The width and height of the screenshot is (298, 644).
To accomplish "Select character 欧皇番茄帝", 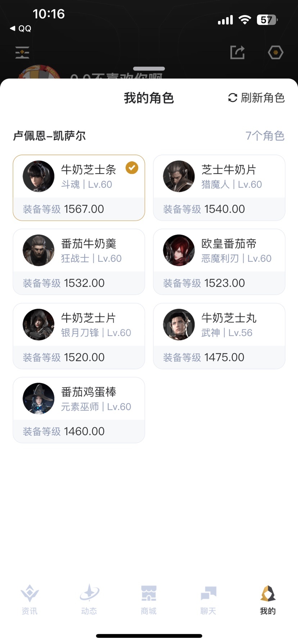I will pyautogui.click(x=219, y=262).
